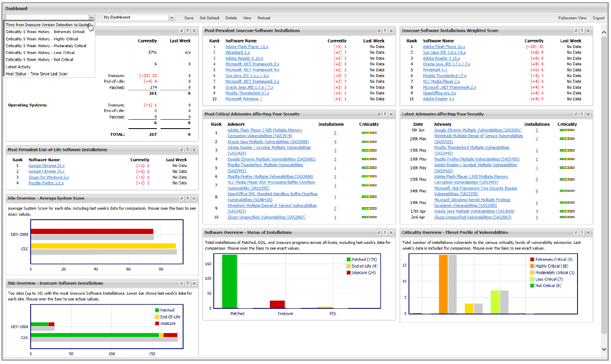611x364 pixels.
Task: Open the Adobe Flash Player 11.x software link
Action: pos(246,46)
